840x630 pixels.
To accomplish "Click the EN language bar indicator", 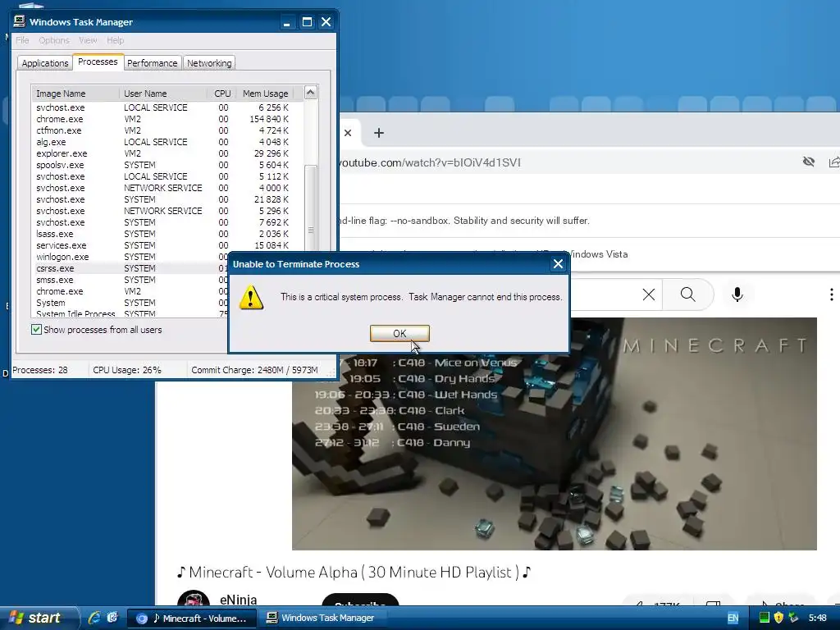I will click(x=733, y=618).
